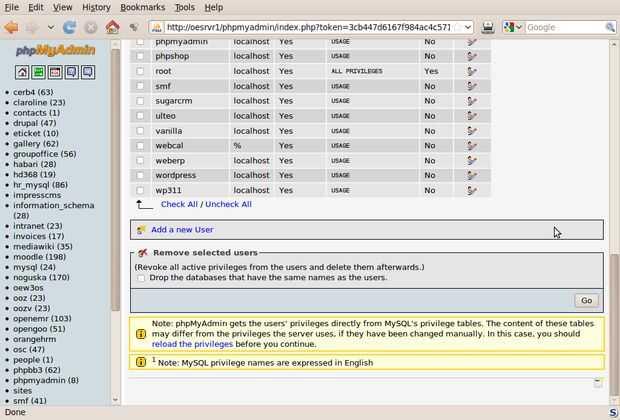Image resolution: width=620 pixels, height=420 pixels.
Task: Open the back-history dropdown arrow
Action: 51,27
